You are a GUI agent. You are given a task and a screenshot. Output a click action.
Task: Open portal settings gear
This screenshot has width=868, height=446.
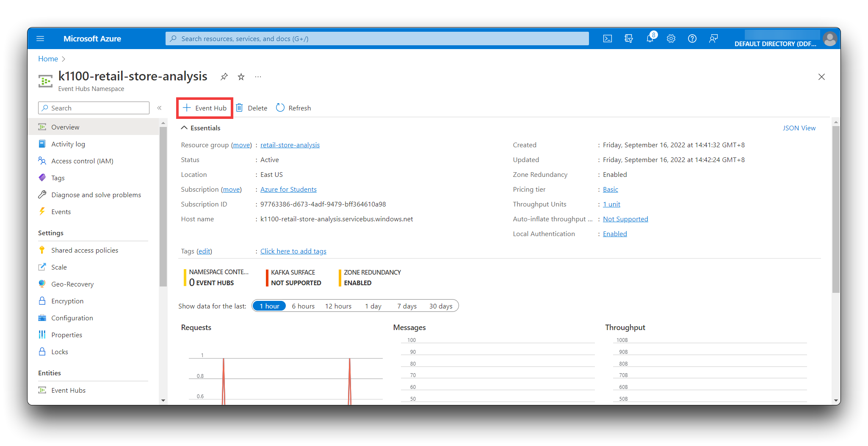click(x=671, y=39)
